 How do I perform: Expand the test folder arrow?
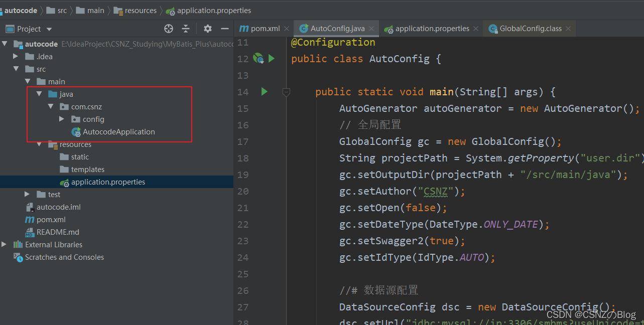point(28,194)
